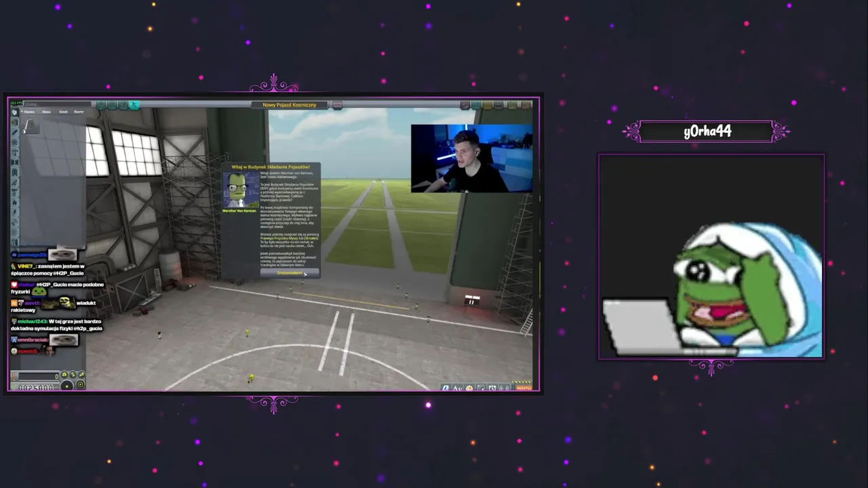Edit the Nowy Pojazd Kosmiczny name field
The height and width of the screenshot is (488, 868).
290,105
